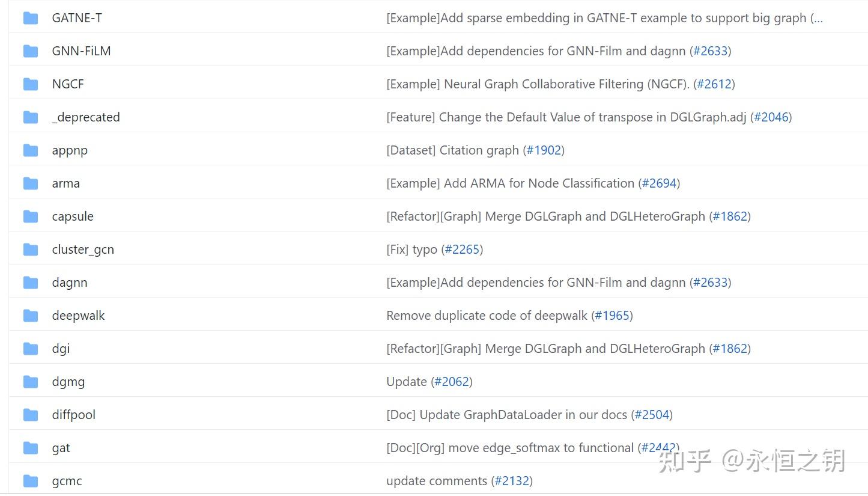Click the folder icon beside GATNE-T

(x=31, y=18)
